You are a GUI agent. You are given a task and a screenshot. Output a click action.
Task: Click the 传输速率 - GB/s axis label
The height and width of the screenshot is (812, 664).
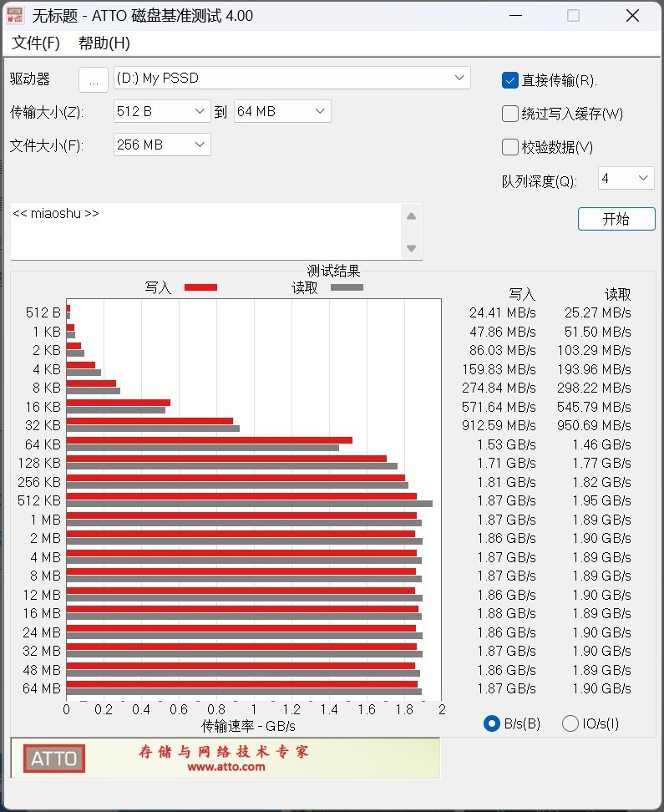point(248,727)
